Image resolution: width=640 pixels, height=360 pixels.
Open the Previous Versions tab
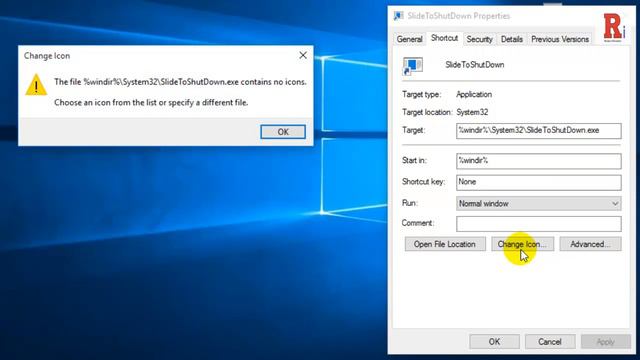pos(560,39)
